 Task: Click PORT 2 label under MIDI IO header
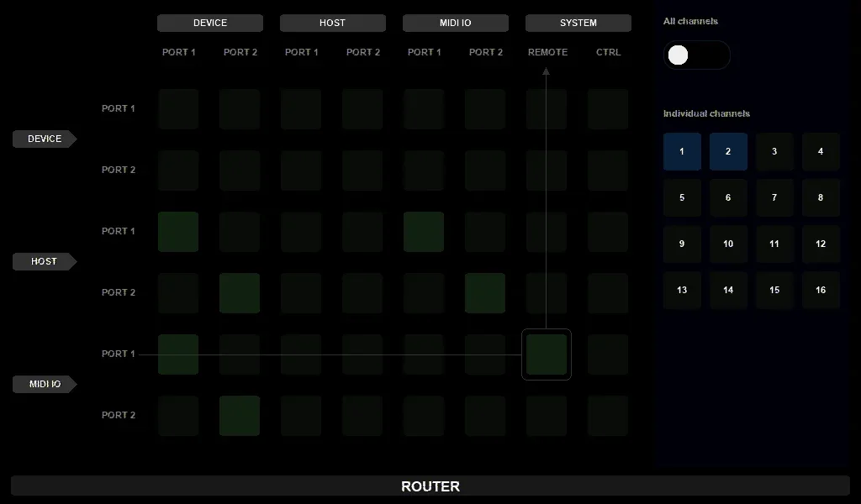485,52
